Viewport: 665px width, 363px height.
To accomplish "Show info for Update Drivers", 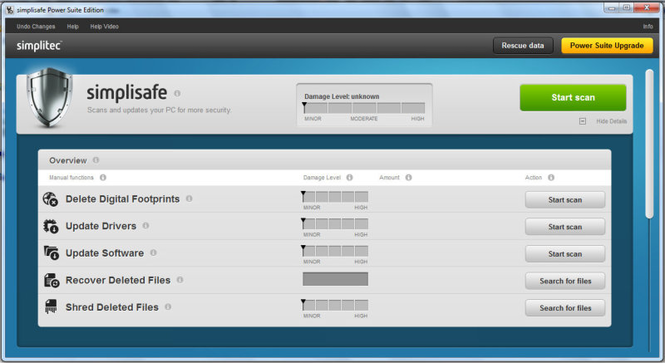I will [x=145, y=226].
